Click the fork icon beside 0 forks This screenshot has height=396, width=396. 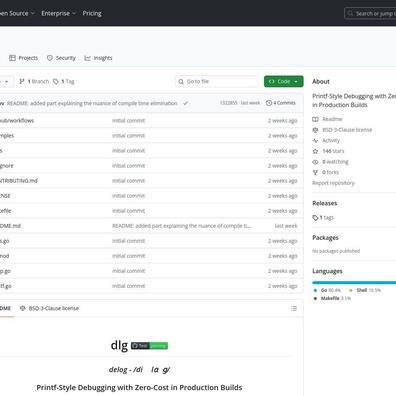click(315, 172)
